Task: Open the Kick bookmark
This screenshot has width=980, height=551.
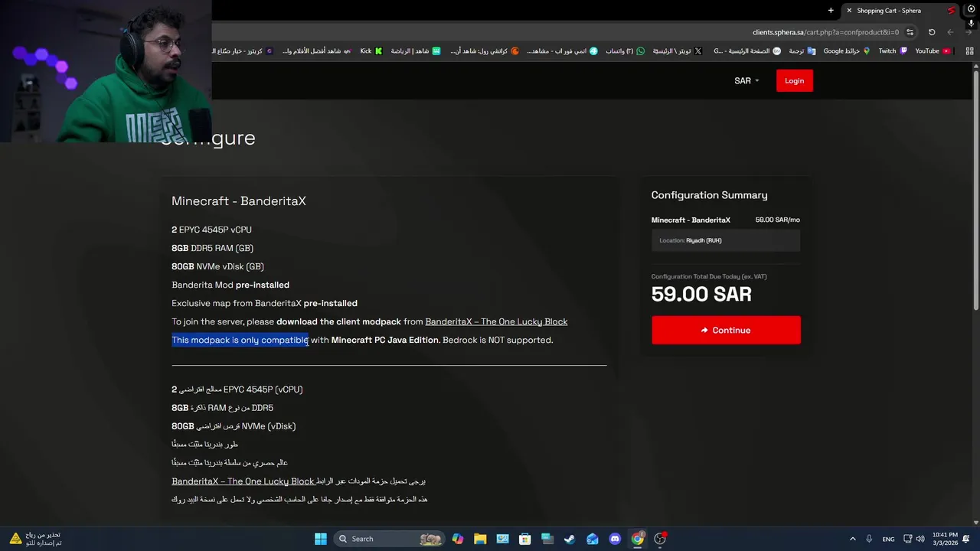Action: coord(371,51)
